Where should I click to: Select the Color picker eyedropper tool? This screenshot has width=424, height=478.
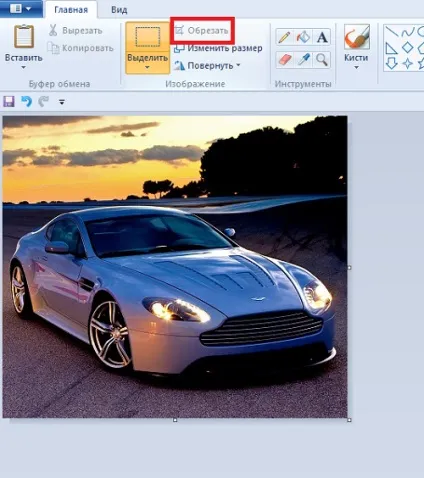point(303,60)
